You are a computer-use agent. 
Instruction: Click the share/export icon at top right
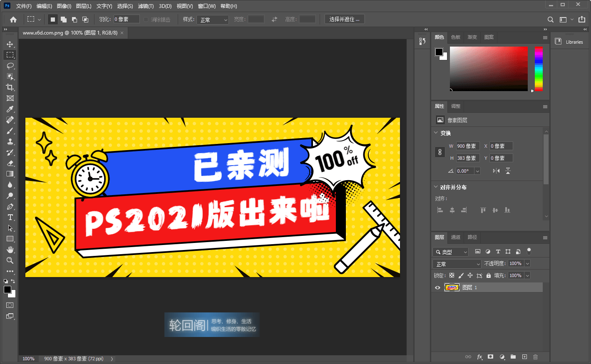click(x=582, y=20)
